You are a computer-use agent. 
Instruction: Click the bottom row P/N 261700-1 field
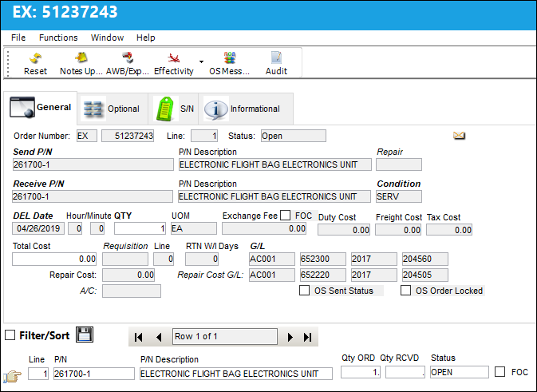pos(94,374)
